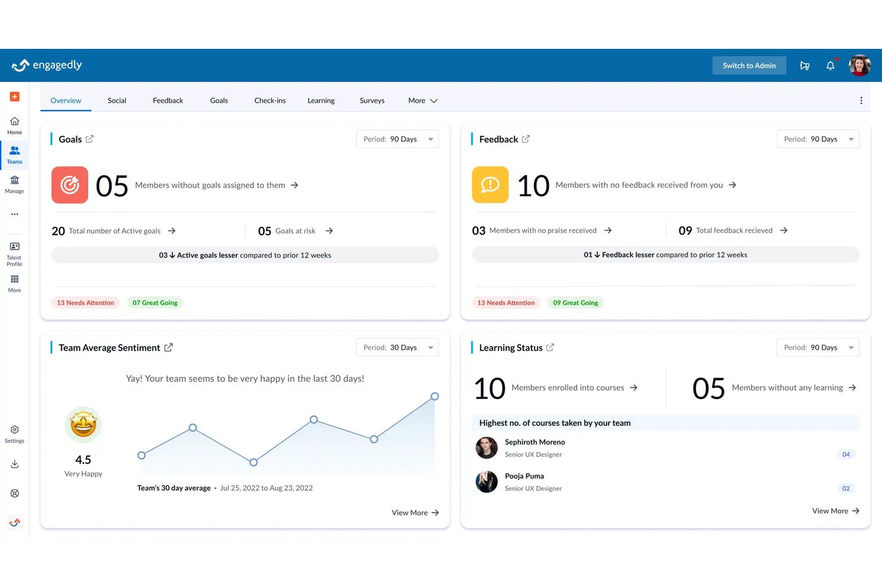The width and height of the screenshot is (882, 588).
Task: Click the last highest point on sentiment chart
Action: [434, 396]
